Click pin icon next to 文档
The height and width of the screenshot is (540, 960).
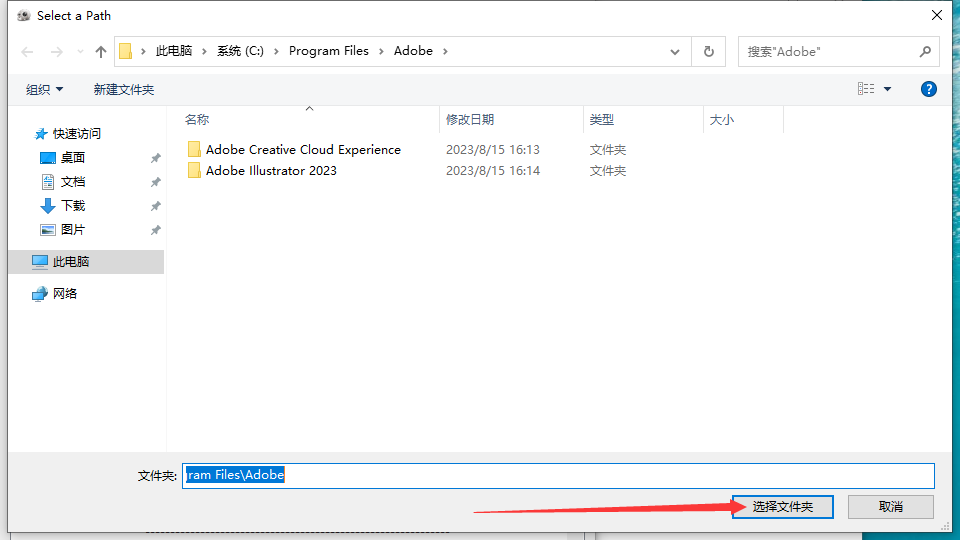tap(156, 182)
